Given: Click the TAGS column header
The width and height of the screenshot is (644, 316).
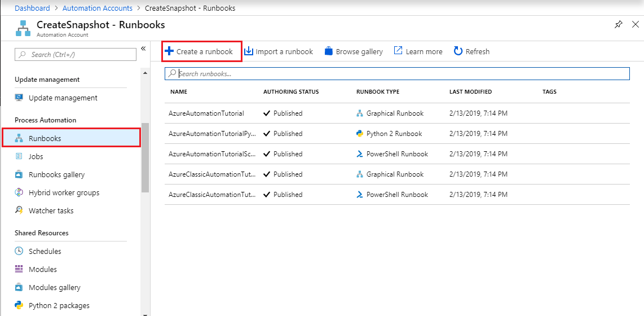Looking at the screenshot, I should (x=549, y=91).
